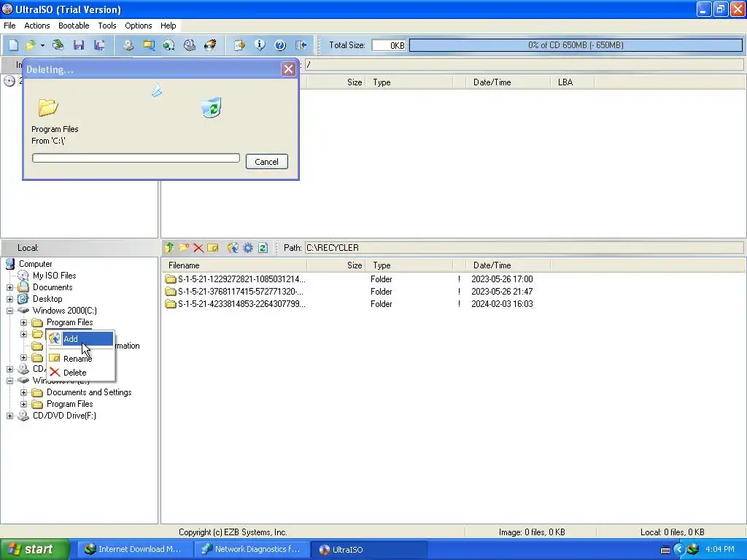Click the red X delete icon in local toolbar

pos(198,248)
